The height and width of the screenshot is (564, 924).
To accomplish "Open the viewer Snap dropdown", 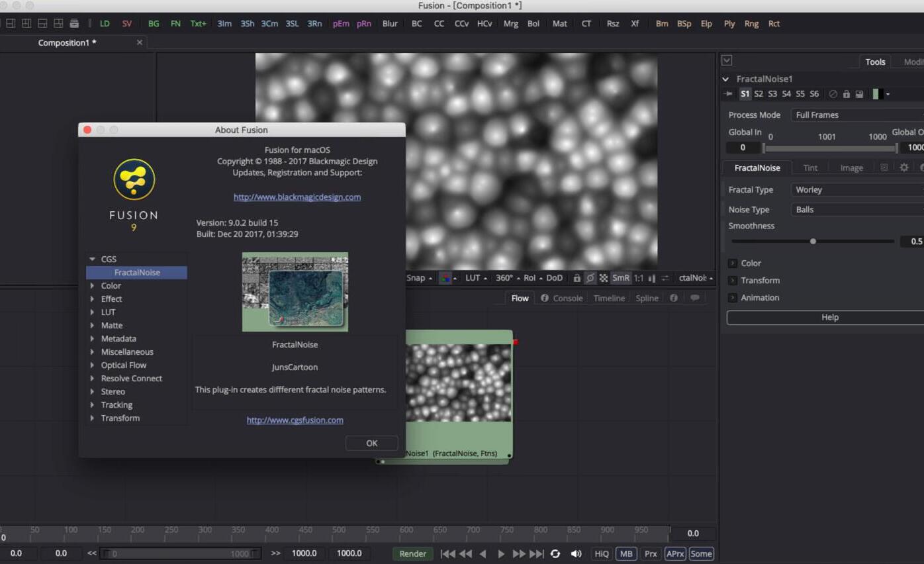I will (x=419, y=278).
